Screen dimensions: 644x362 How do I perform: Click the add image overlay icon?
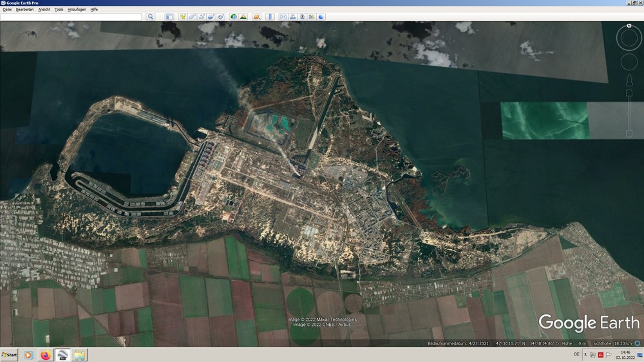coord(211,17)
